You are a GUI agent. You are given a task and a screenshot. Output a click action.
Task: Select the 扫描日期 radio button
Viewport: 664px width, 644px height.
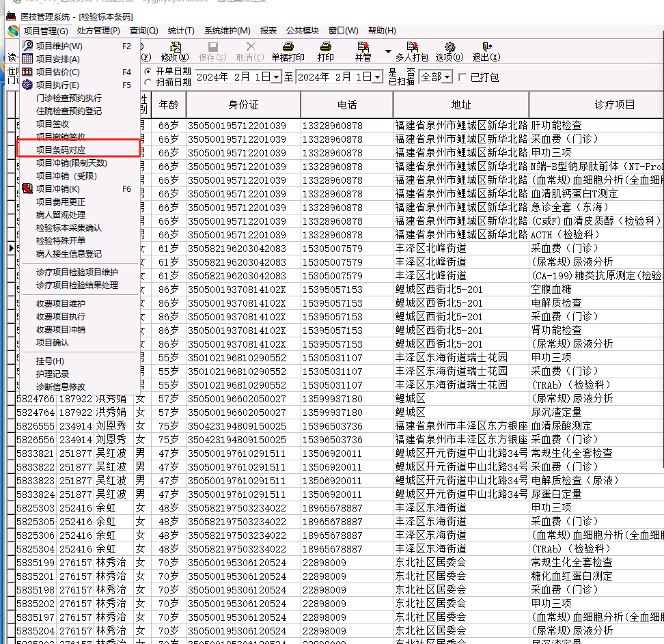148,82
